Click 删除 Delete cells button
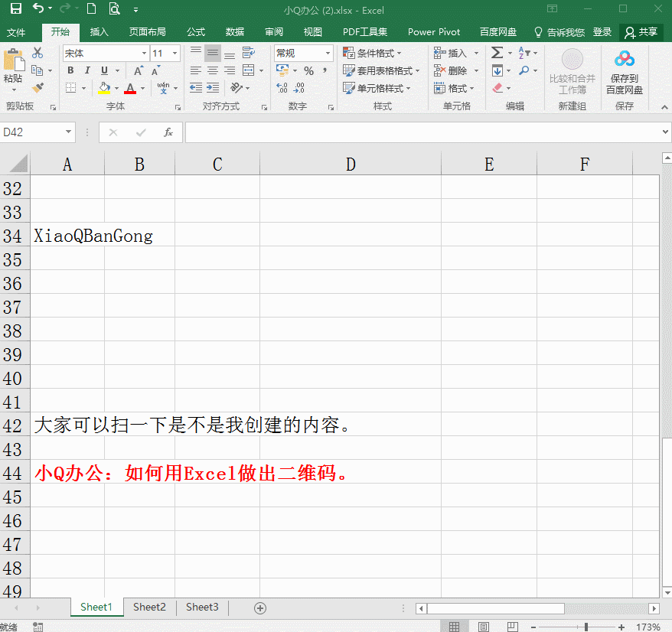 pyautogui.click(x=456, y=70)
